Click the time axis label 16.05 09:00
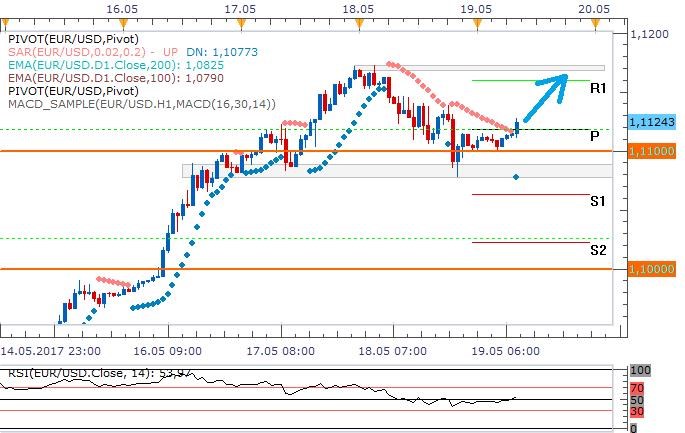685x433 pixels. (x=167, y=351)
